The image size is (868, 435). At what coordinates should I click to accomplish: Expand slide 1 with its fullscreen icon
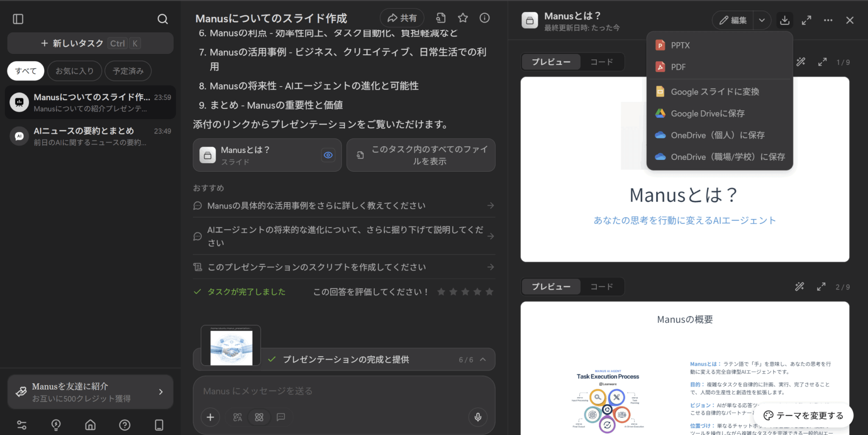tap(822, 62)
